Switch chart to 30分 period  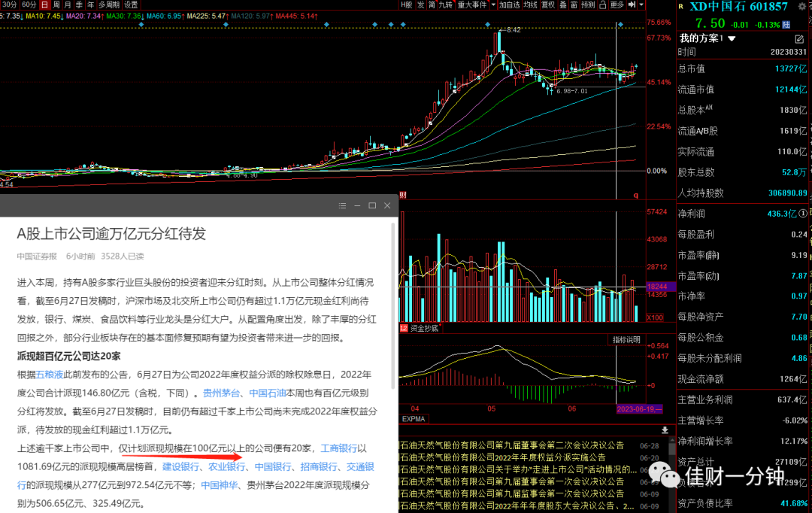(9, 5)
